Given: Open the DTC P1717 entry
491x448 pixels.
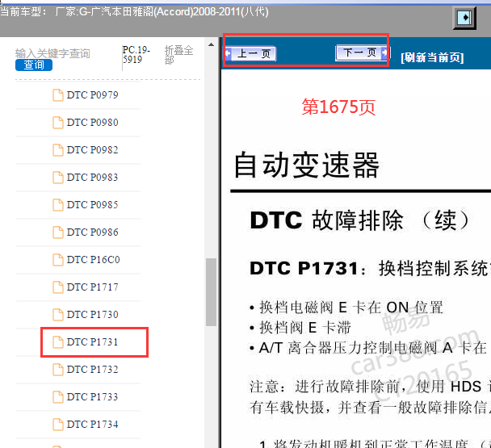Looking at the screenshot, I should click(x=92, y=287).
